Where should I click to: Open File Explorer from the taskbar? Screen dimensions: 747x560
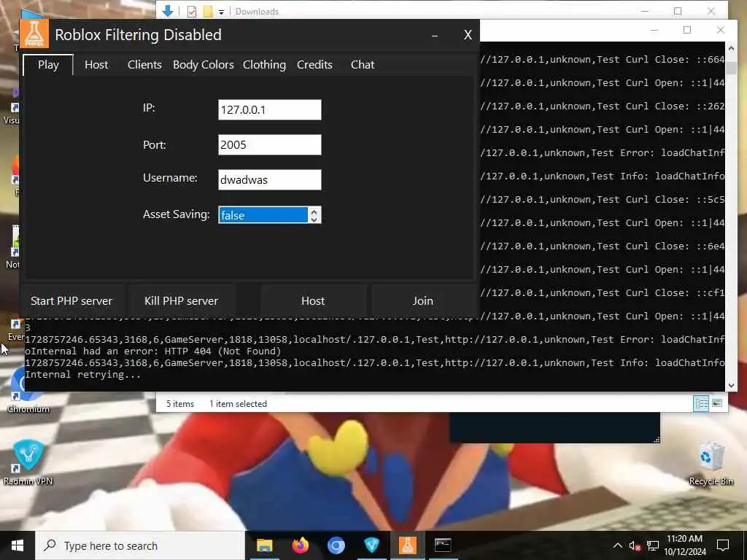(x=264, y=545)
